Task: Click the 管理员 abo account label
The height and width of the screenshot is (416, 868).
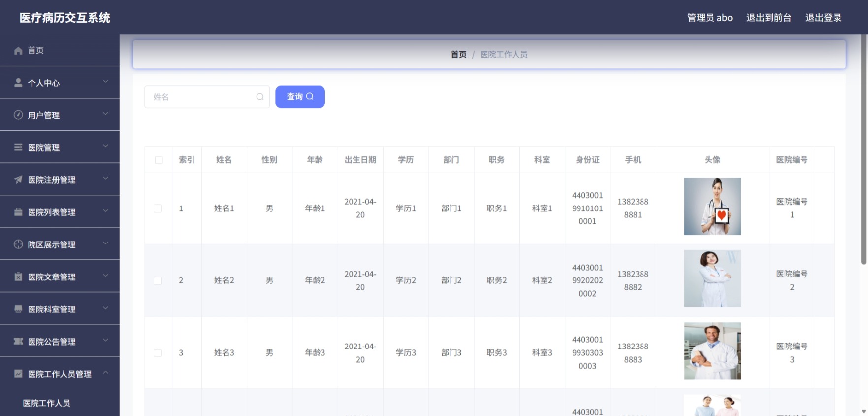Action: pyautogui.click(x=709, y=18)
